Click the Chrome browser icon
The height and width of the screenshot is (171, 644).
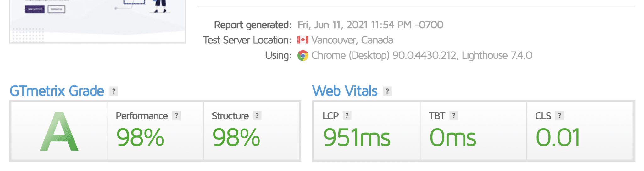[x=303, y=56]
